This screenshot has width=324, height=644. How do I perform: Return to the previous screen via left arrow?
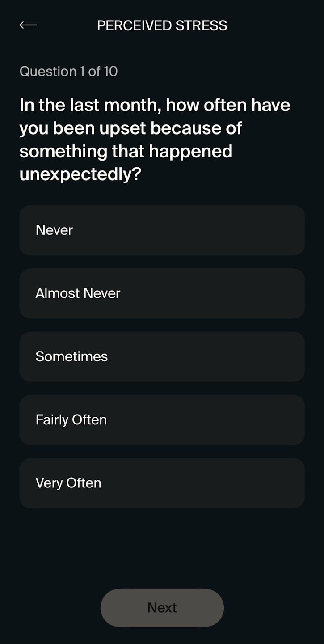pyautogui.click(x=28, y=25)
